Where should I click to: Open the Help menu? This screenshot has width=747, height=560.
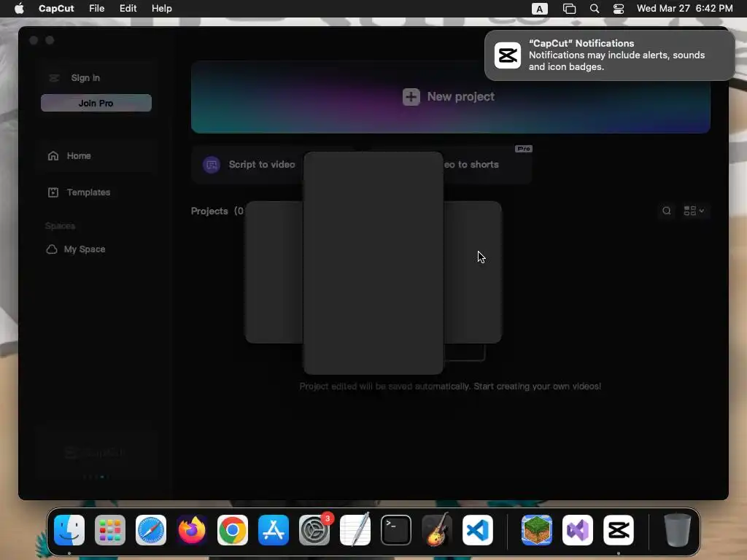tap(161, 9)
